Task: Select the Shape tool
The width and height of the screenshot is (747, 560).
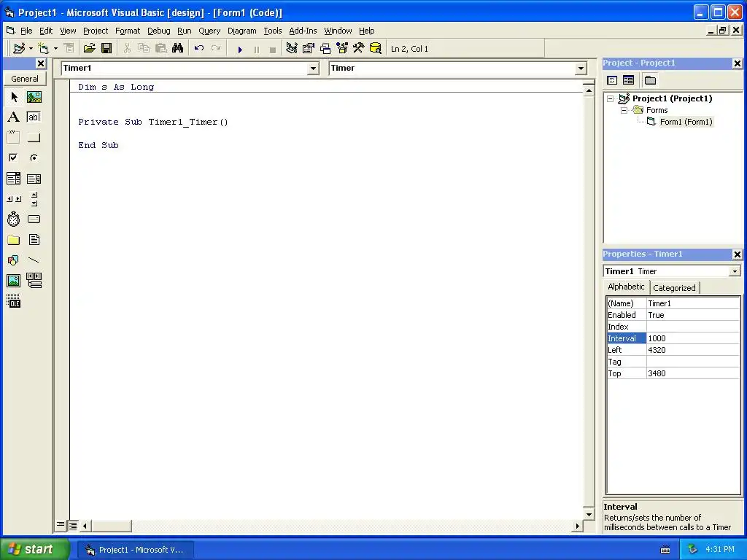Action: tap(14, 260)
